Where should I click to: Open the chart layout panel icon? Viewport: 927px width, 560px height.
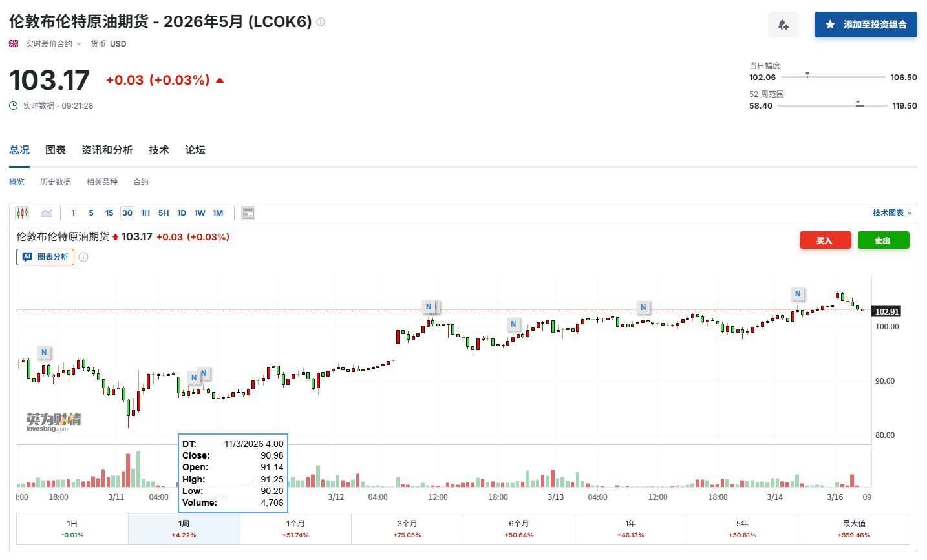(248, 213)
